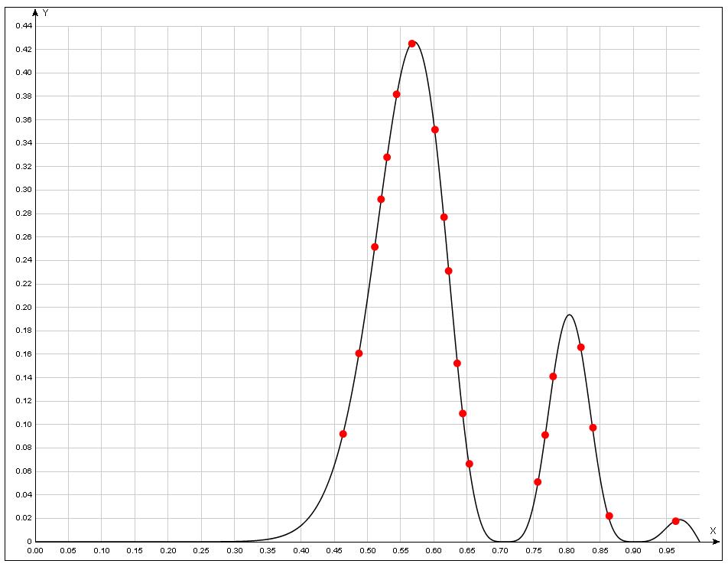The image size is (728, 567).
Task: Click the red point at y≈0.14 on second peak
Action: coord(554,376)
